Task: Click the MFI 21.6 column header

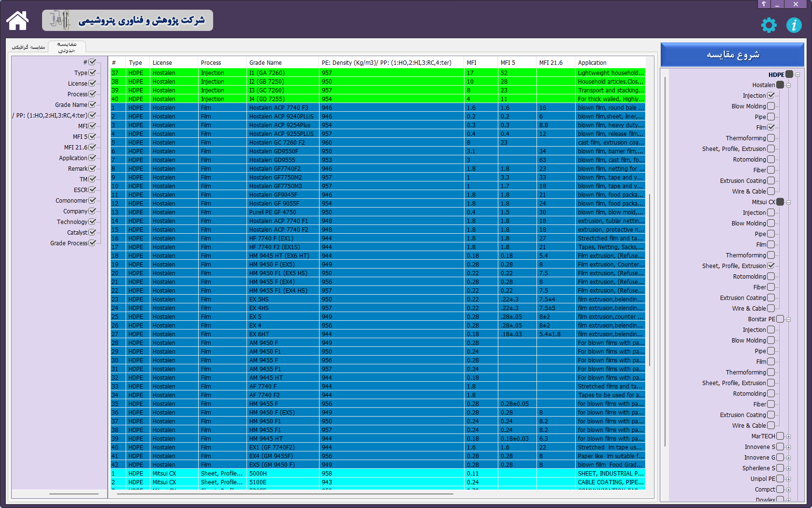Action: pos(556,62)
